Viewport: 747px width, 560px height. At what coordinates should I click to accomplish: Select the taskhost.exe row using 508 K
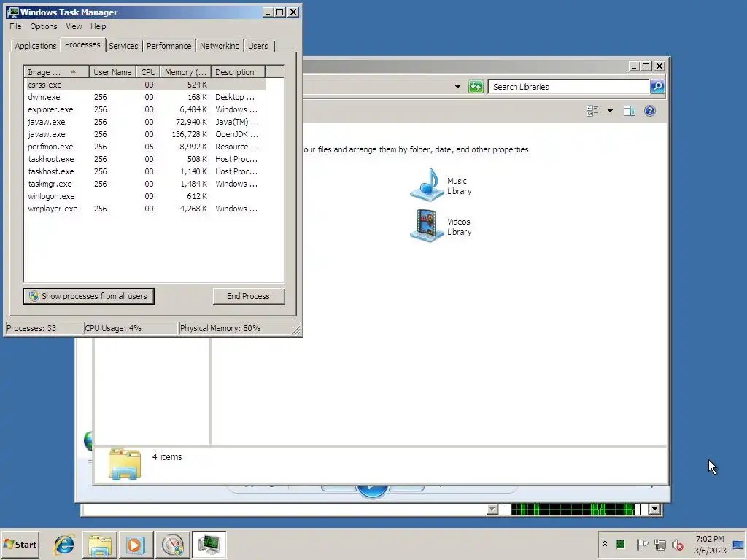(x=145, y=158)
